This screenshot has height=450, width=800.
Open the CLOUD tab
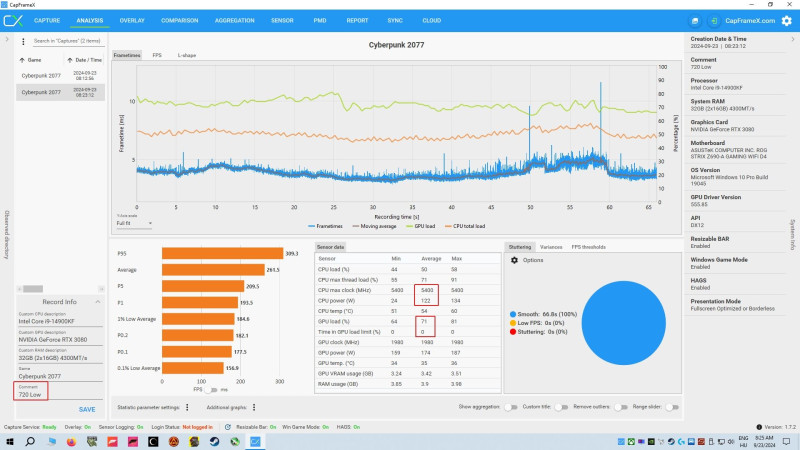point(432,21)
